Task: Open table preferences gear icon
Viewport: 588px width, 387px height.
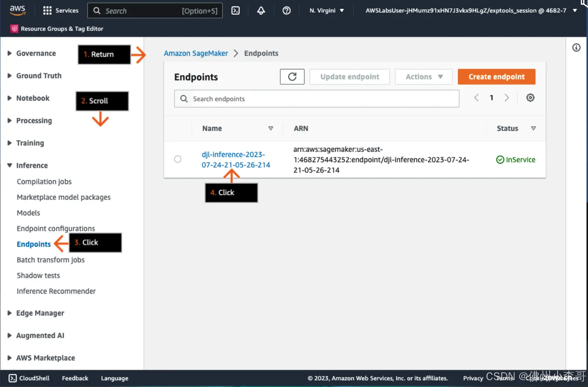Action: pyautogui.click(x=530, y=98)
